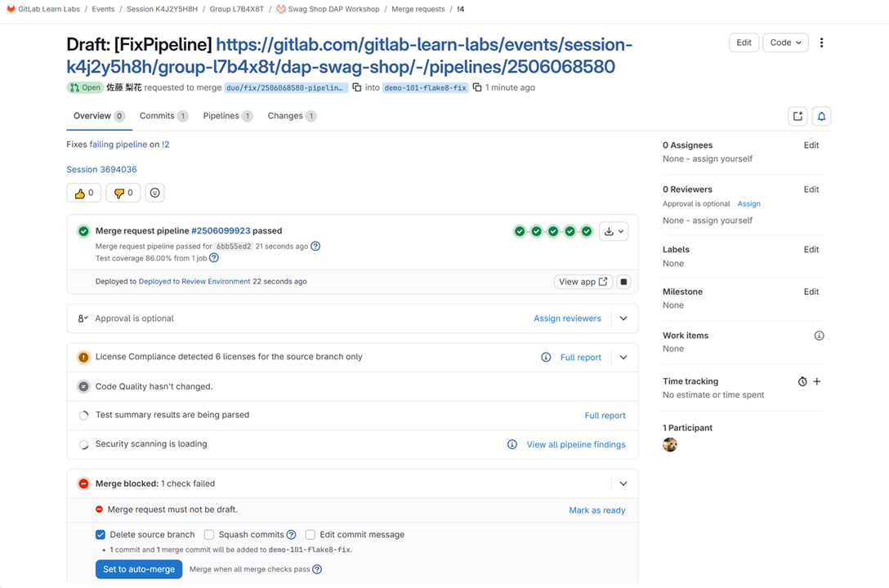
Task: Open test summary Full report link
Action: (x=605, y=416)
